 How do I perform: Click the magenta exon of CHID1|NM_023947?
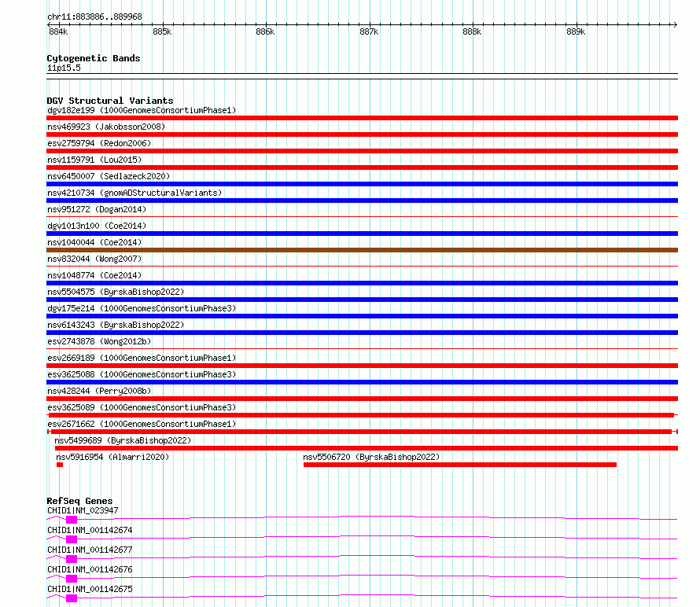(x=72, y=520)
